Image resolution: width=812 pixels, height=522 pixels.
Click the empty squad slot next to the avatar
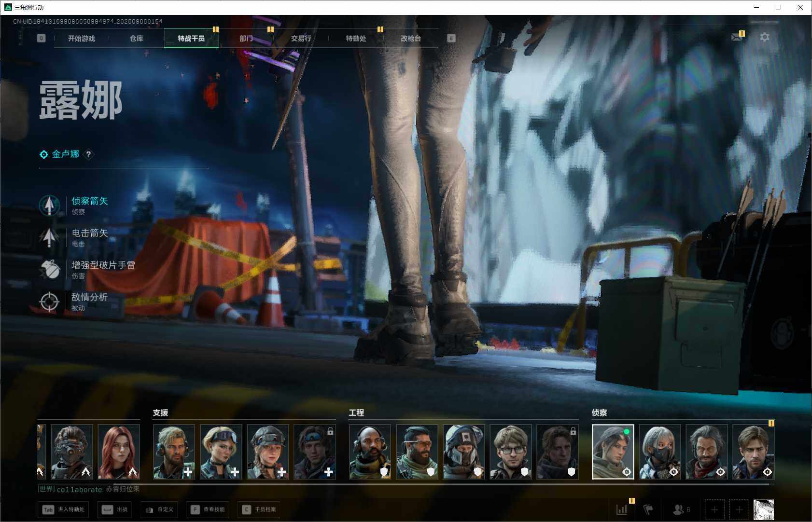point(739,509)
